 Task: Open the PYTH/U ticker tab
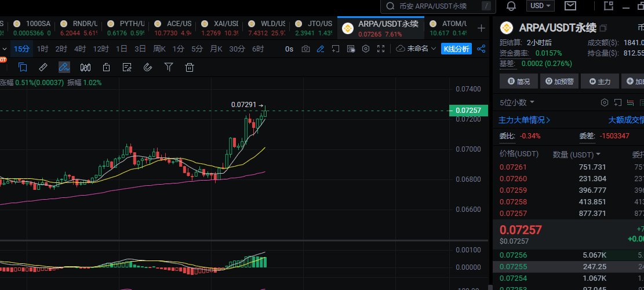(126, 28)
